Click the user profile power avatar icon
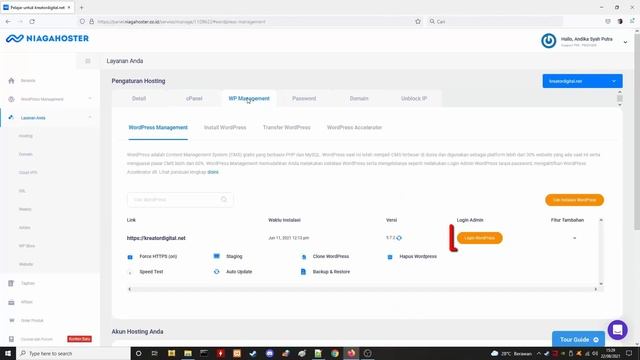The image size is (640, 360). pyautogui.click(x=549, y=41)
